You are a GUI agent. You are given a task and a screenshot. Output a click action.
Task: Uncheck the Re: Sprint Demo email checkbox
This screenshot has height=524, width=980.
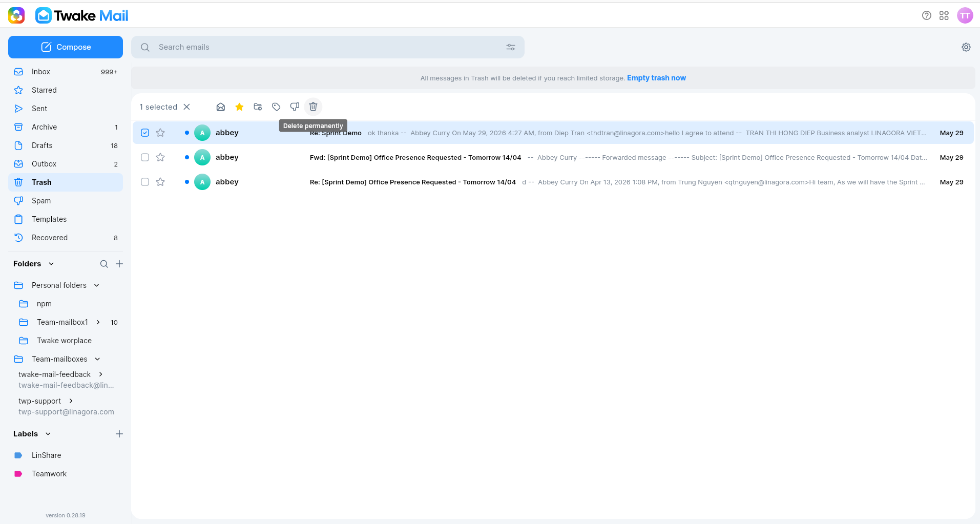[x=145, y=133]
